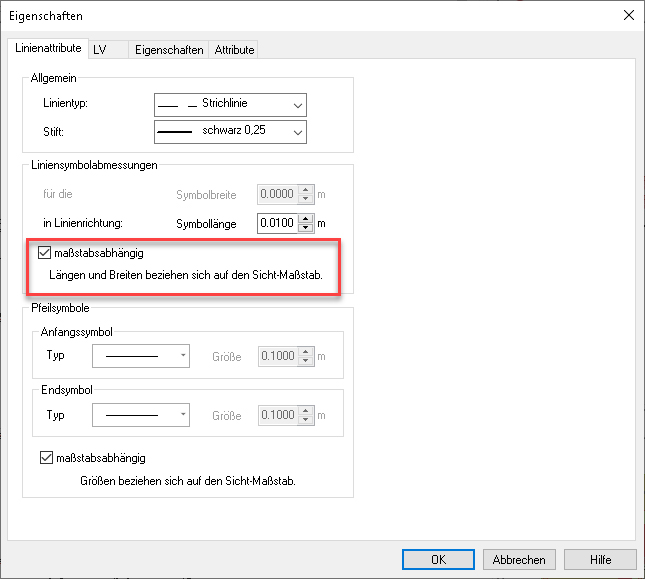Switch to the Attribute tab
Image resolution: width=645 pixels, height=579 pixels.
click(x=234, y=50)
